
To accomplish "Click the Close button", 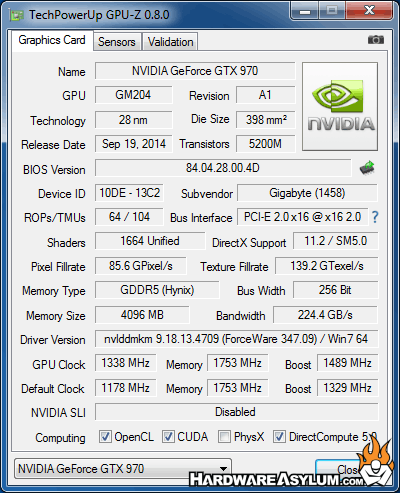I will 347,470.
